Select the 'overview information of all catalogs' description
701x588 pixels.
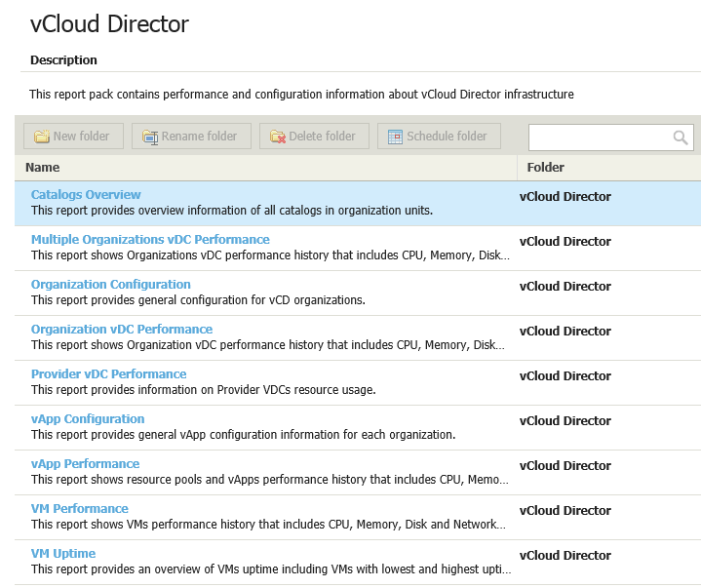[x=232, y=211]
